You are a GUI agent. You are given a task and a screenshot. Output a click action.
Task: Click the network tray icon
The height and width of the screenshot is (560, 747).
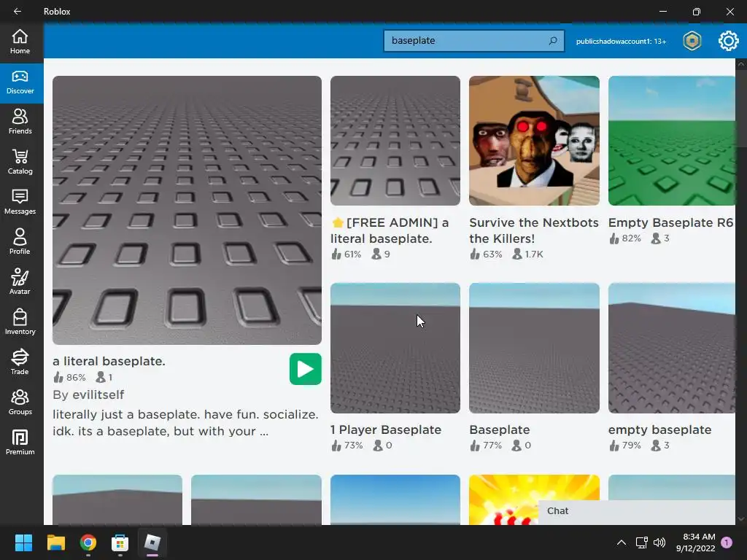[x=641, y=542]
